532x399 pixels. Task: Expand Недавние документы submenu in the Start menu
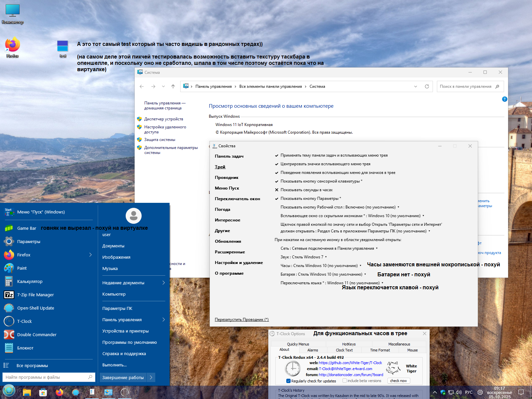[x=164, y=283]
